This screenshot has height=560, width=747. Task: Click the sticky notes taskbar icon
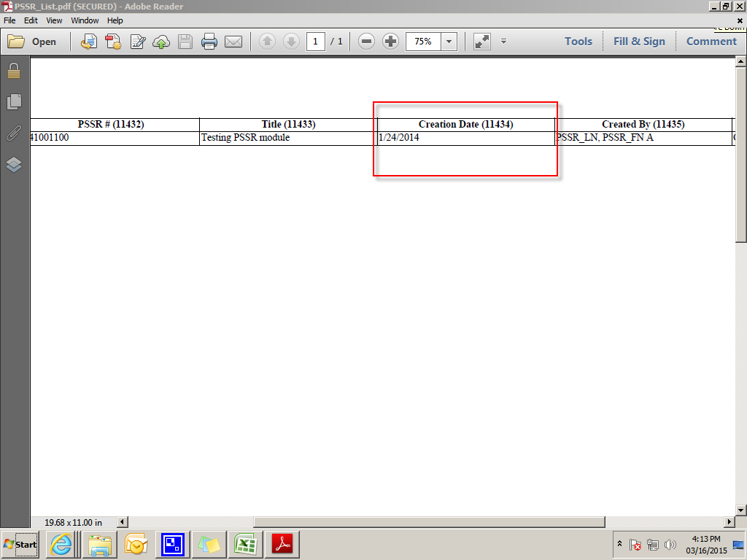click(x=209, y=544)
